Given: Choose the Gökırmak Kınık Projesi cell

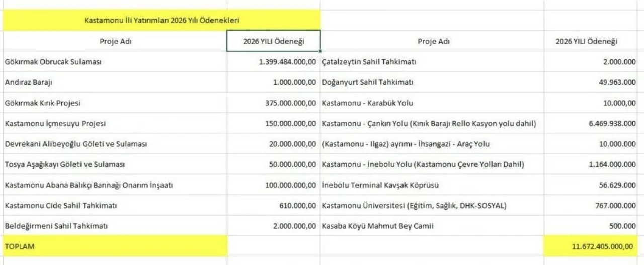Looking at the screenshot, I should 43,103.
